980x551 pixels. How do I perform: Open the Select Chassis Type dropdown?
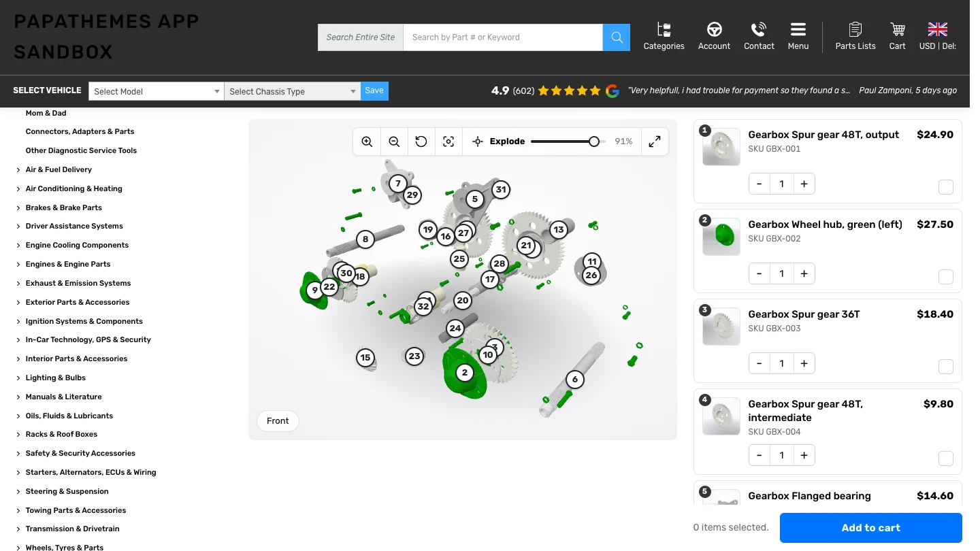click(292, 91)
